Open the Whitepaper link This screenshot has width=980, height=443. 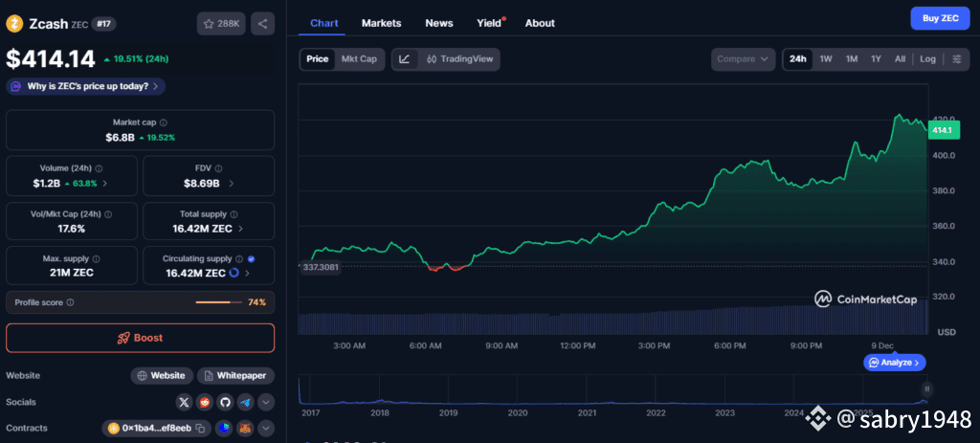point(236,376)
